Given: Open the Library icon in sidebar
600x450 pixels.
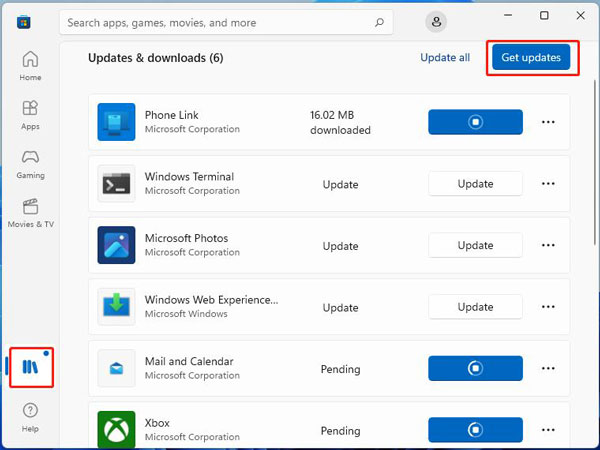Looking at the screenshot, I should tap(31, 367).
